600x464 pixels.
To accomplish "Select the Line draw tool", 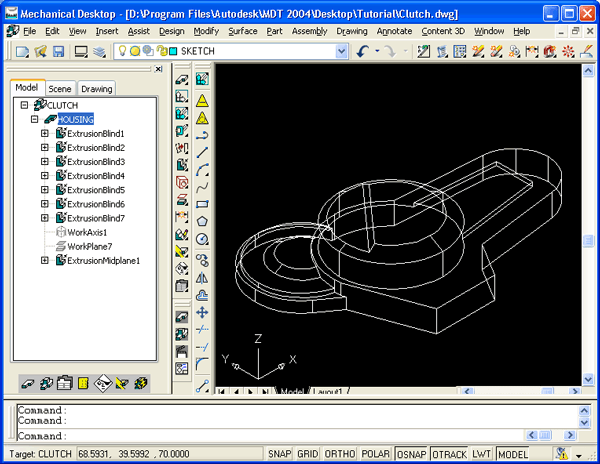I will 202,151.
